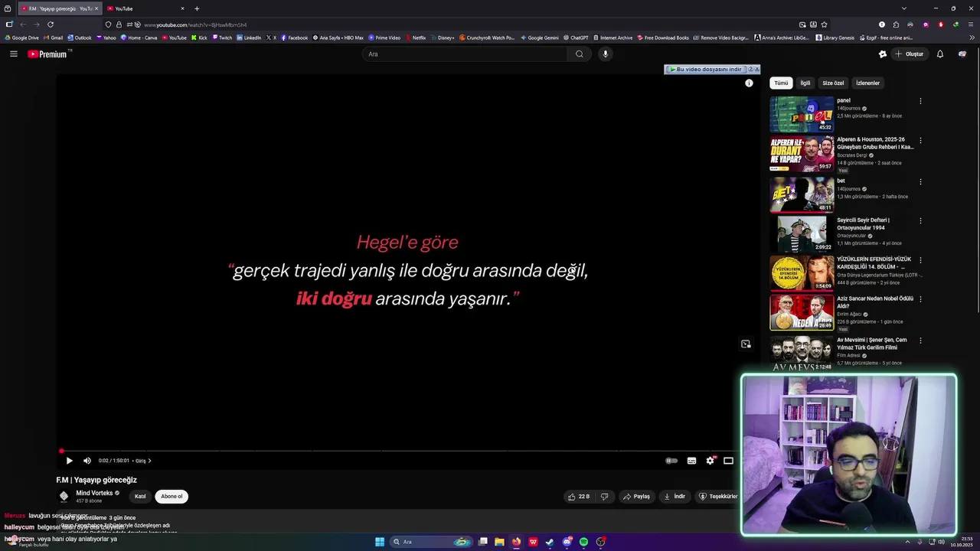Click the Oluştur create button

(910, 54)
